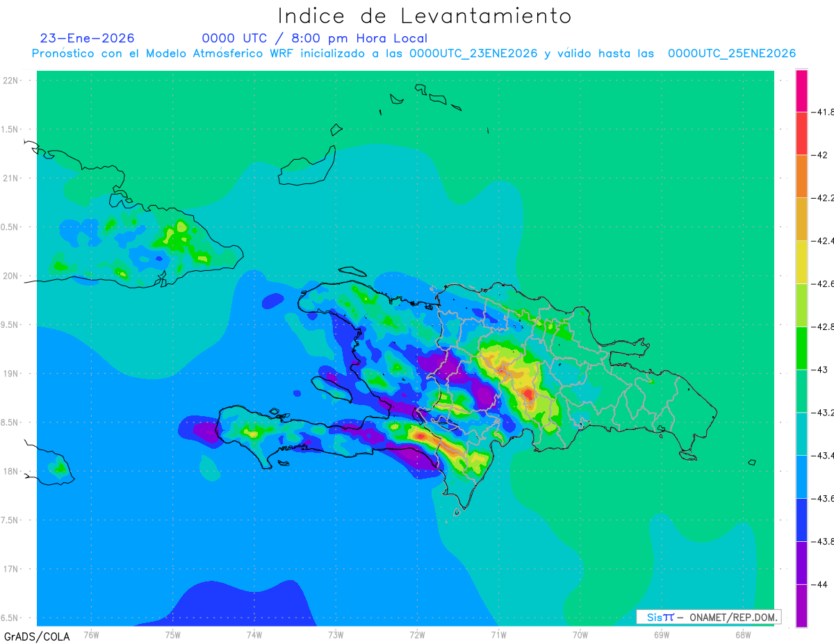
Task: Select the gold swatch between -42.2 and -42.4
Action: pos(801,220)
